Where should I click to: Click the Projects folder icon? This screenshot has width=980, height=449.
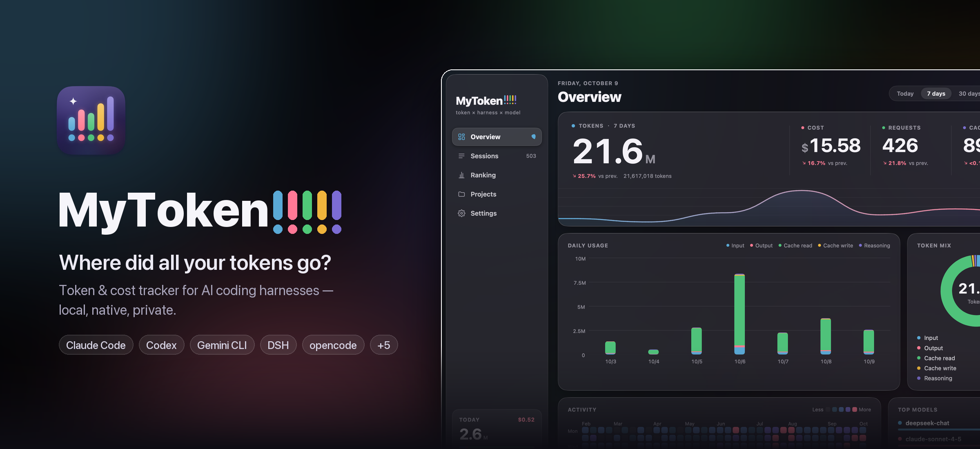[461, 194]
